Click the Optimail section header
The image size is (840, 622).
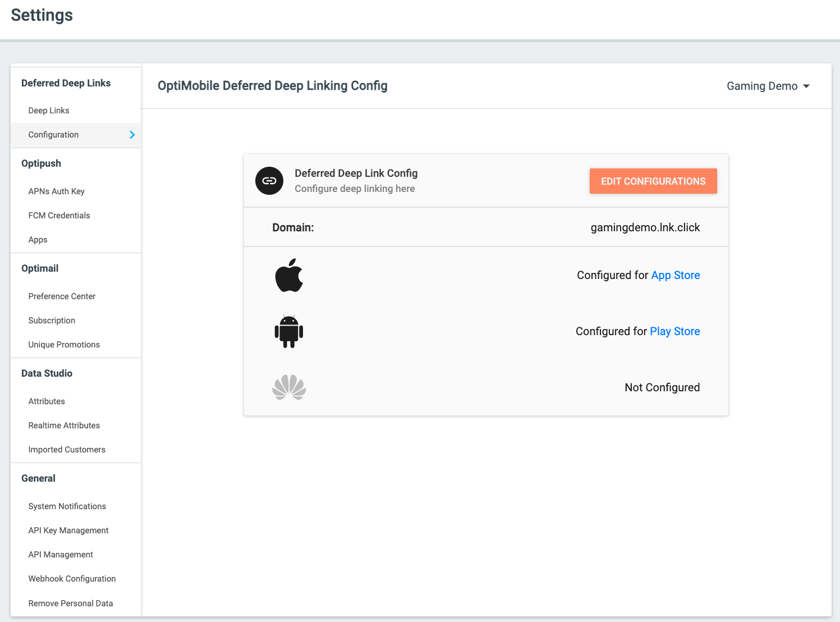(x=40, y=268)
